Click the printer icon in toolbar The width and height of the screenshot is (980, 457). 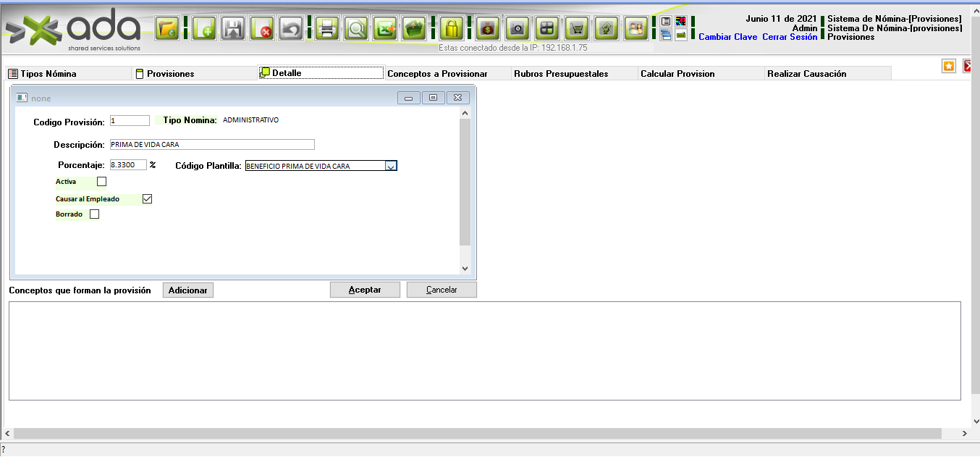click(x=326, y=29)
